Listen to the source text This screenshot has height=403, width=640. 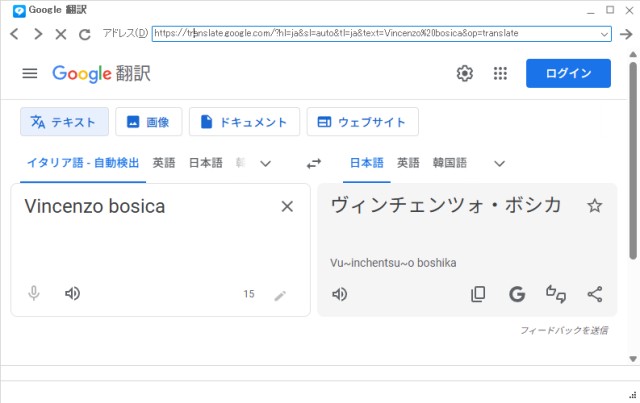tap(73, 294)
